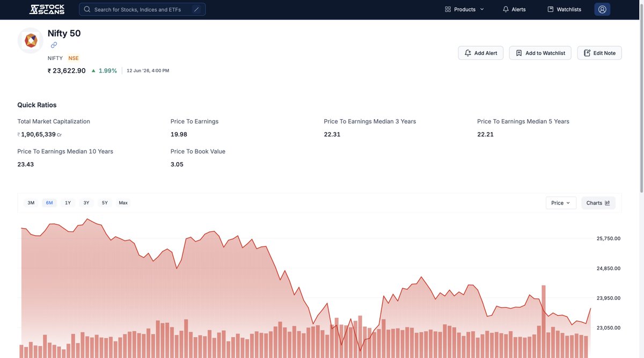Select the 3Y time range
644x358 pixels.
coord(86,203)
